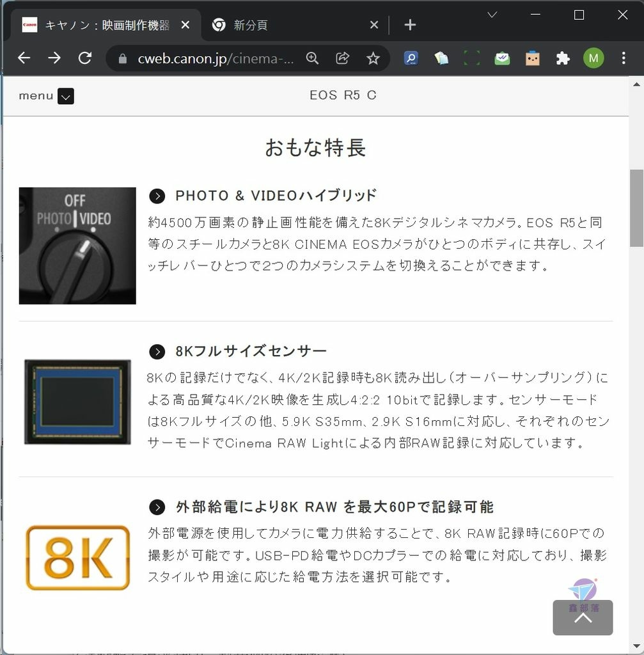Open the 8Kフルサイズセンサー heading link
The height and width of the screenshot is (655, 644).
(251, 351)
